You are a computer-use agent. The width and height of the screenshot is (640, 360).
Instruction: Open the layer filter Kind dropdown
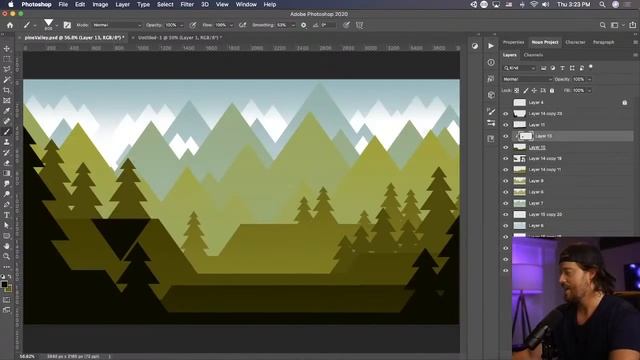(520, 68)
